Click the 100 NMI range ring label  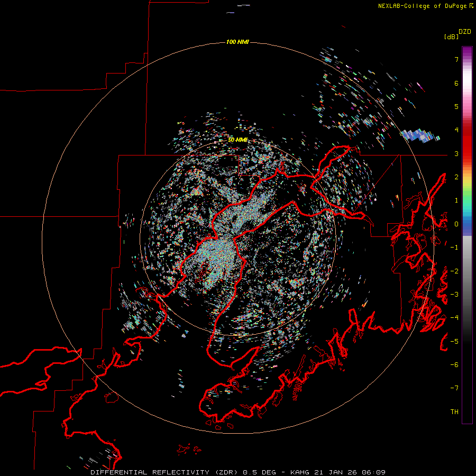[237, 42]
